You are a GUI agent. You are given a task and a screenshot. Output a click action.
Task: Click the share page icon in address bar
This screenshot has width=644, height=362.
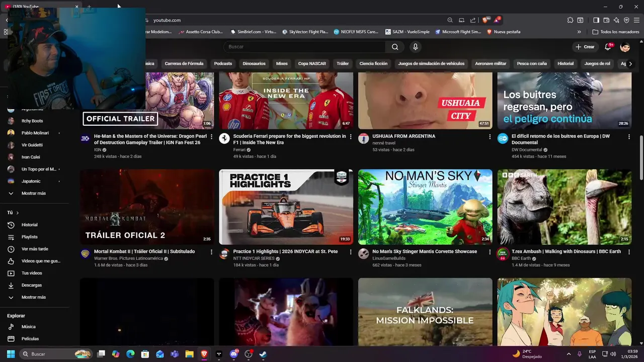click(x=473, y=20)
